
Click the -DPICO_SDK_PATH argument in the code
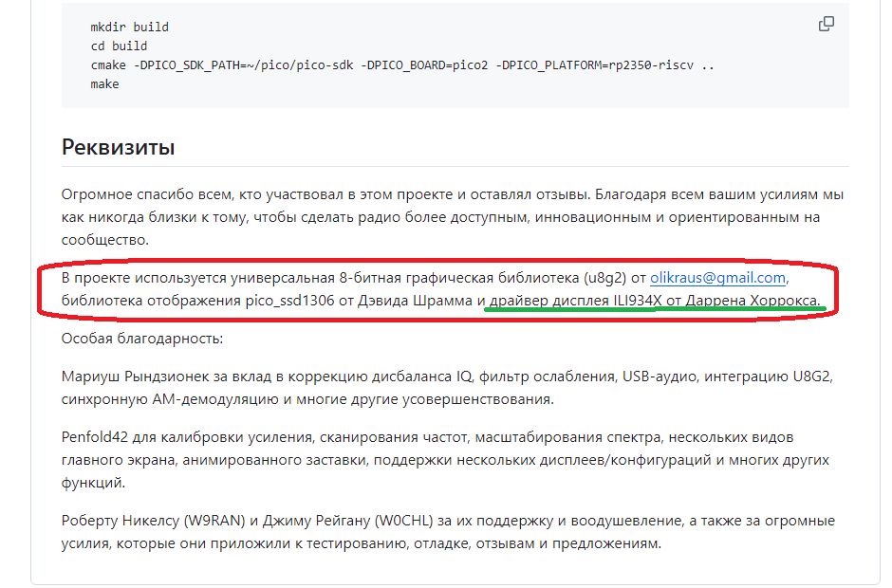pos(242,64)
